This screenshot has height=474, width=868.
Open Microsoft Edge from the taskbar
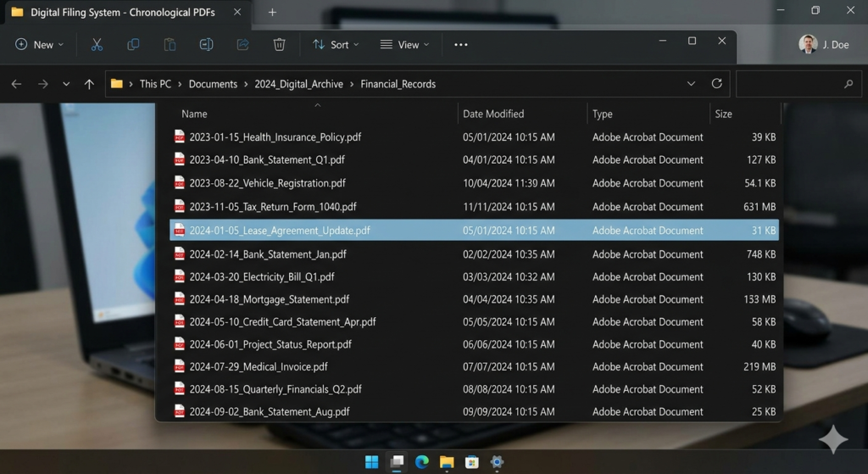point(421,462)
